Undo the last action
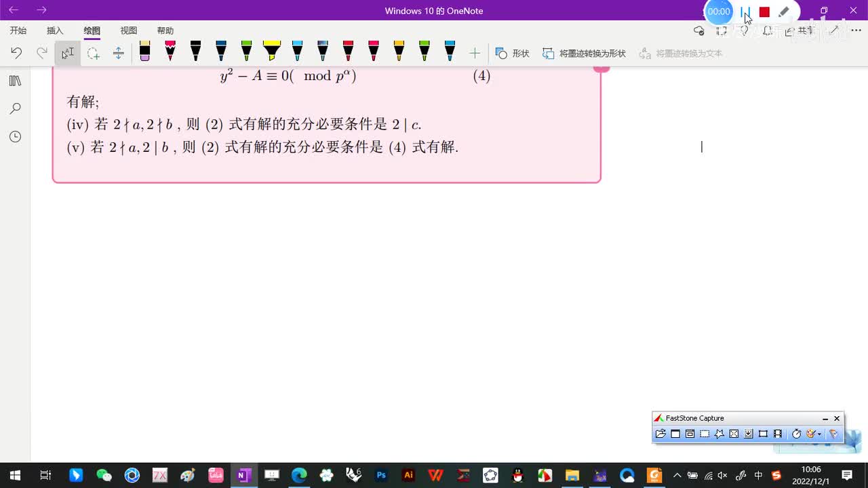Viewport: 868px width, 488px height. click(16, 53)
